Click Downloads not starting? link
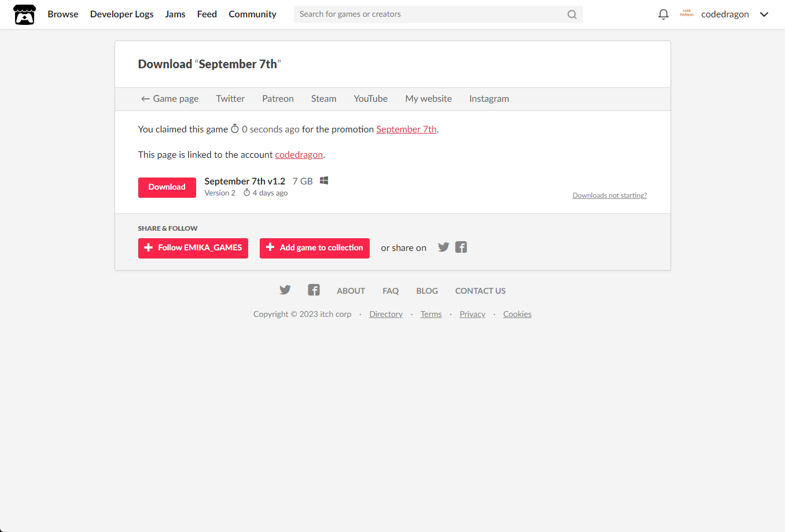The width and height of the screenshot is (785, 532). pyautogui.click(x=610, y=195)
